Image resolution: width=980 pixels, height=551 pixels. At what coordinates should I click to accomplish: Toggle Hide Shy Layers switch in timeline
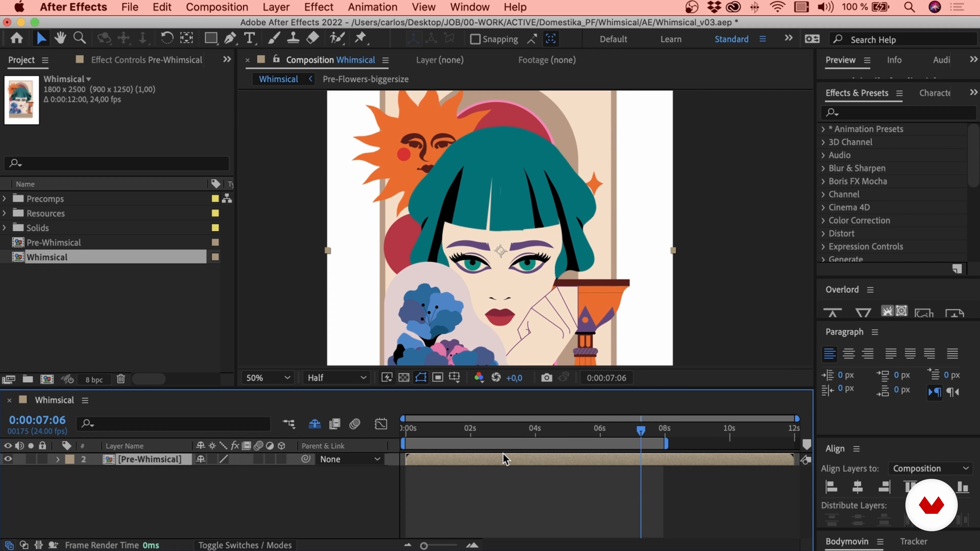[x=315, y=424]
